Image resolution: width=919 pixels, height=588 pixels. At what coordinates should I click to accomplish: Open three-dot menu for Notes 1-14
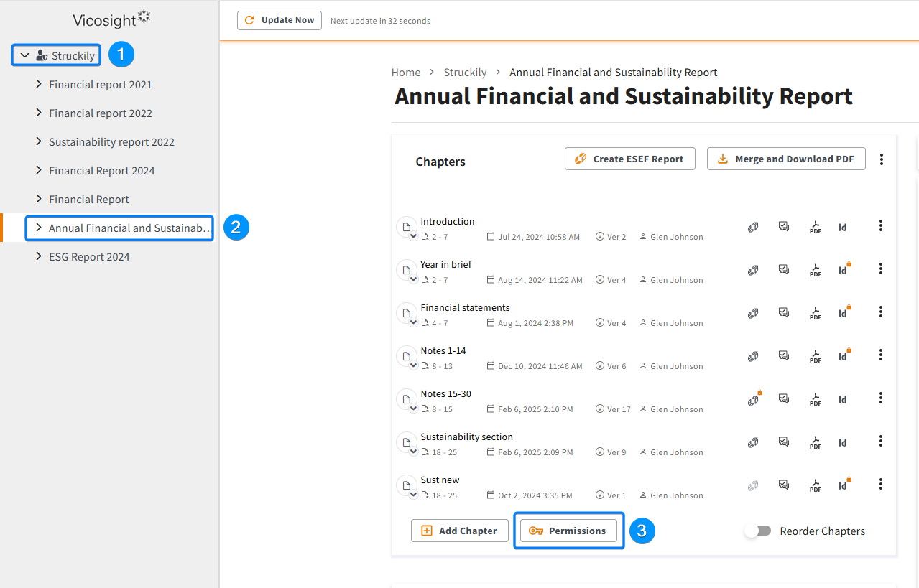click(x=881, y=355)
